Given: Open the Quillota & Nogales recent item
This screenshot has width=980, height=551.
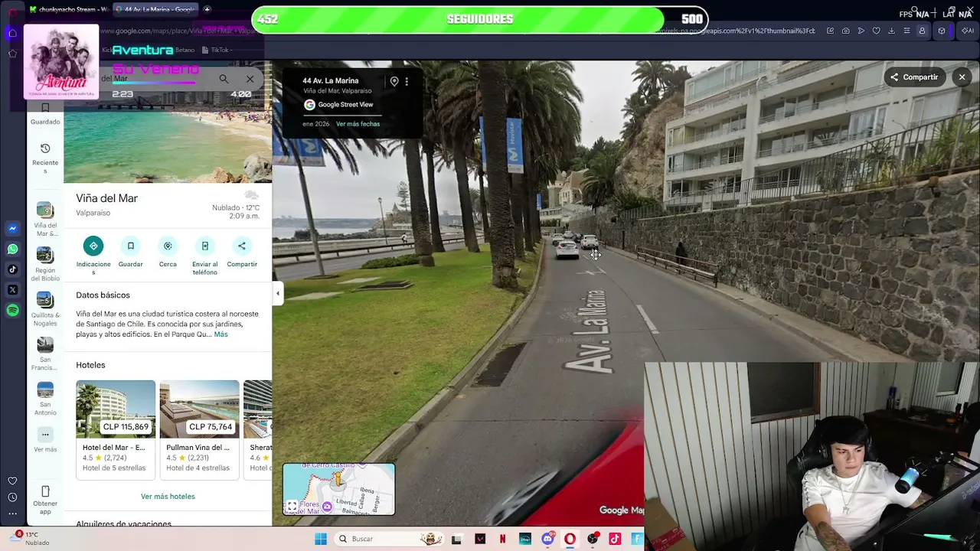Looking at the screenshot, I should [x=45, y=309].
